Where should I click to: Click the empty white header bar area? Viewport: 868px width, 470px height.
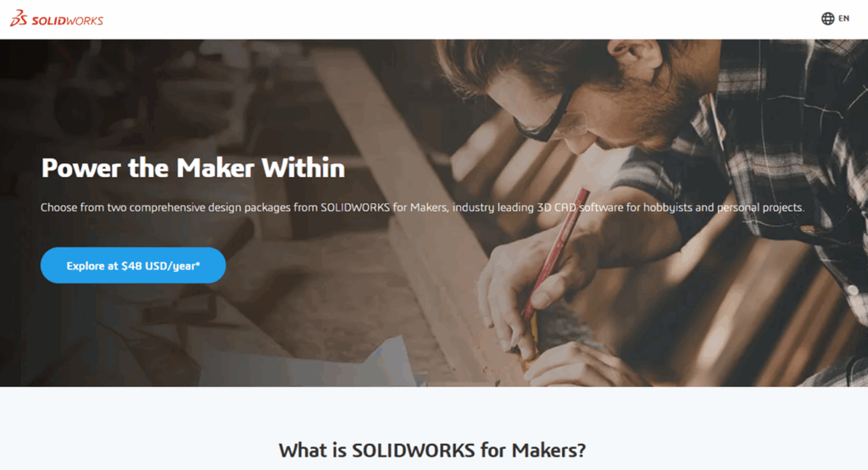(x=442, y=19)
